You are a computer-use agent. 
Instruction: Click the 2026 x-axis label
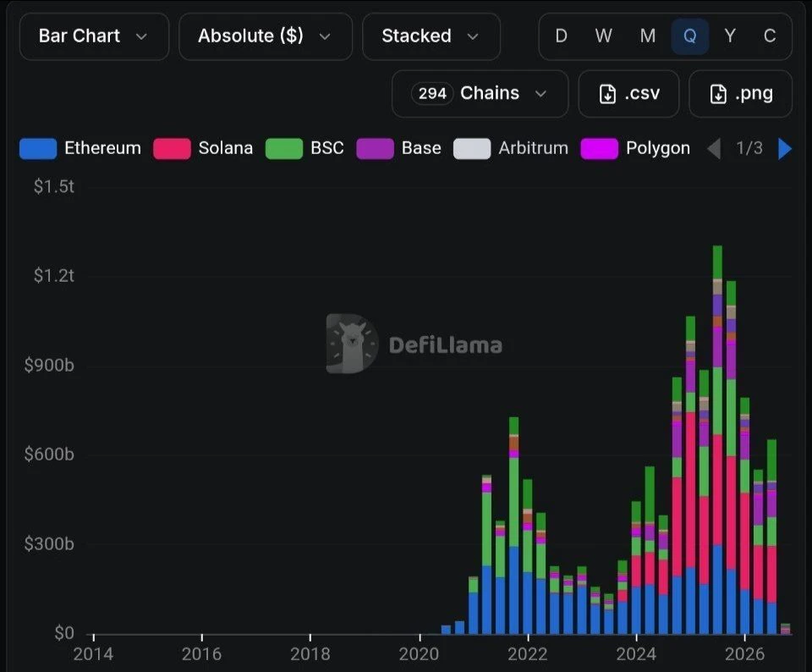(x=744, y=654)
